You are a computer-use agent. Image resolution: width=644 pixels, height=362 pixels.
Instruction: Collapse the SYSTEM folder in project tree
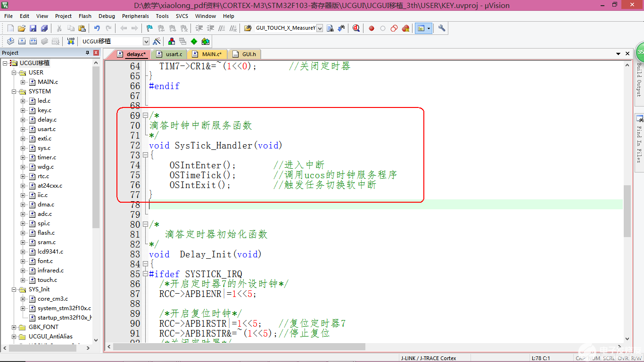coord(14,91)
